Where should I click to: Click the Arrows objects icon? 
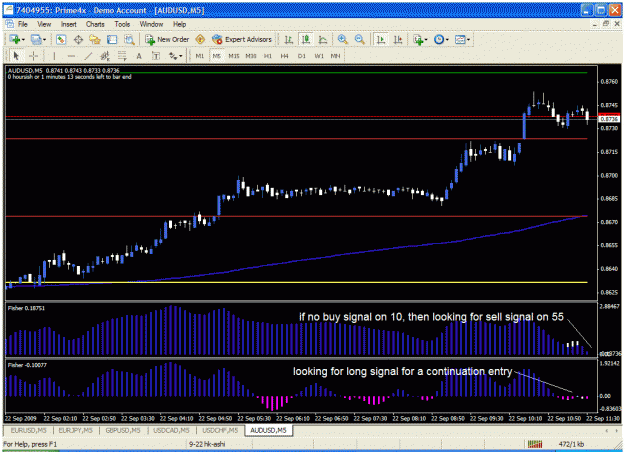pos(173,56)
